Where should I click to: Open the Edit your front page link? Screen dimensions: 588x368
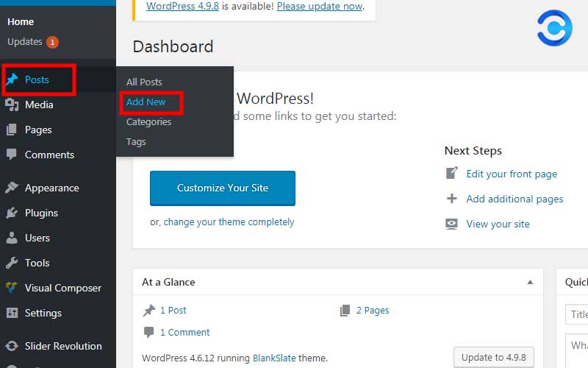tap(512, 174)
